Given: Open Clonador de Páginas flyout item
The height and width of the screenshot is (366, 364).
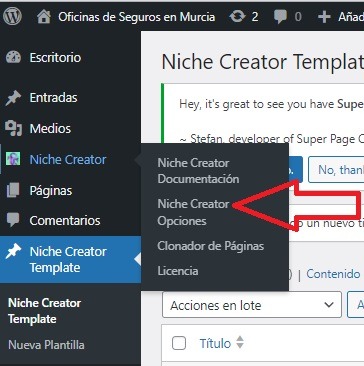Looking at the screenshot, I should pyautogui.click(x=211, y=246).
